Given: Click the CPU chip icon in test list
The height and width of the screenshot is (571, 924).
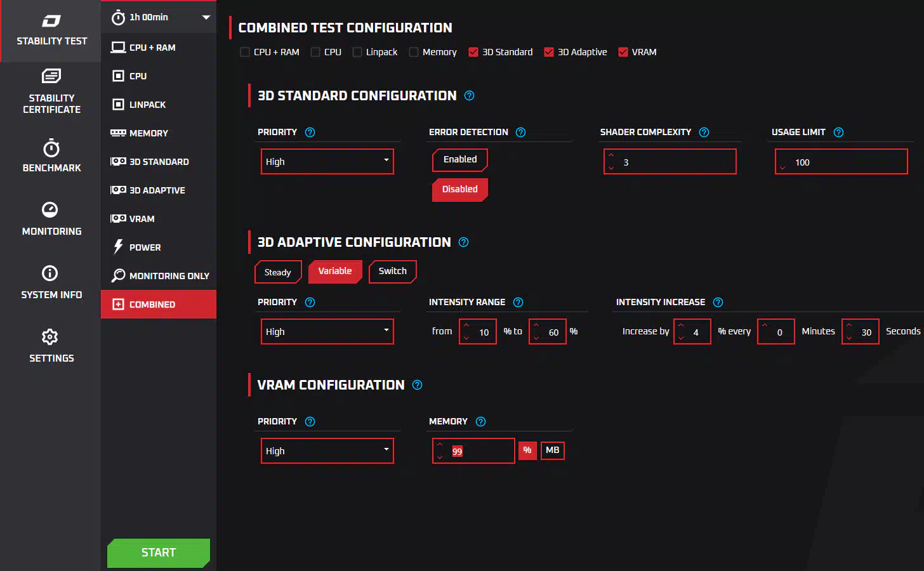Looking at the screenshot, I should click(118, 76).
